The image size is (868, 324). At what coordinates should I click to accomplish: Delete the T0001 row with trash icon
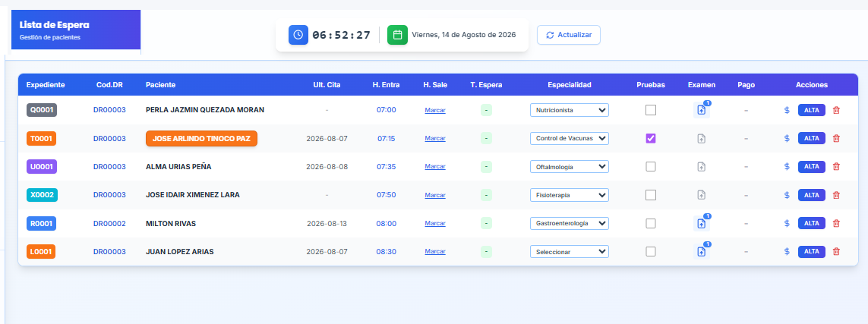tap(836, 138)
